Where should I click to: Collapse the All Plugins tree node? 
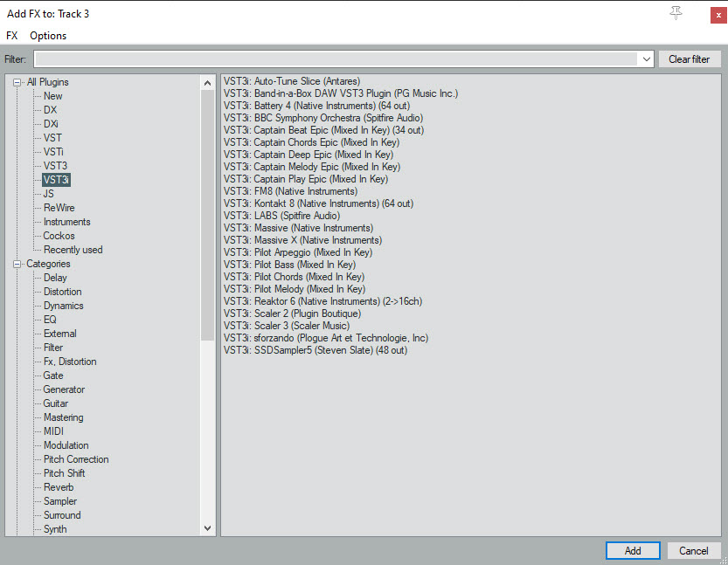click(17, 82)
